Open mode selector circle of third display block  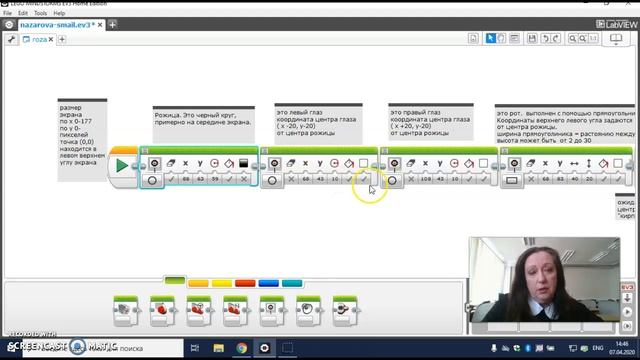pos(392,180)
